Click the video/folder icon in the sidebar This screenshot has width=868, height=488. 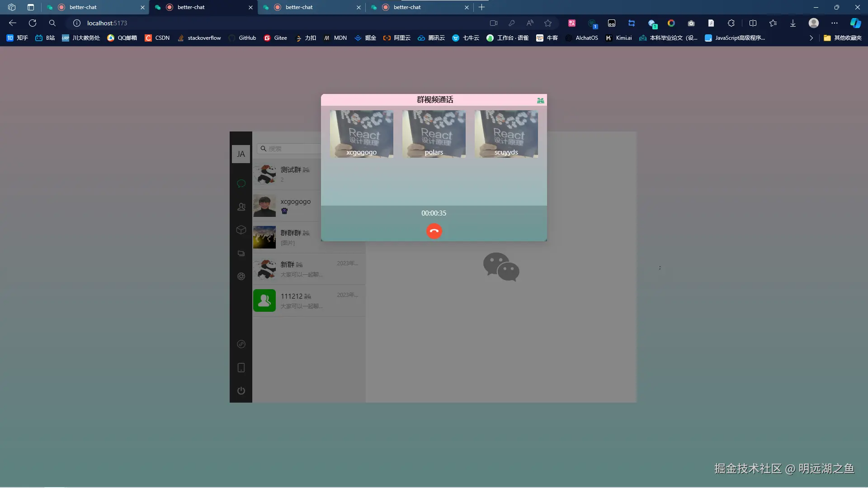point(241,253)
